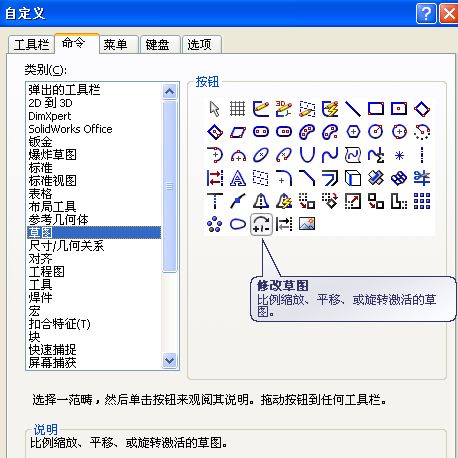Click the Sketch Text letter A icon
The width and height of the screenshot is (458, 458).
pyautogui.click(x=238, y=178)
